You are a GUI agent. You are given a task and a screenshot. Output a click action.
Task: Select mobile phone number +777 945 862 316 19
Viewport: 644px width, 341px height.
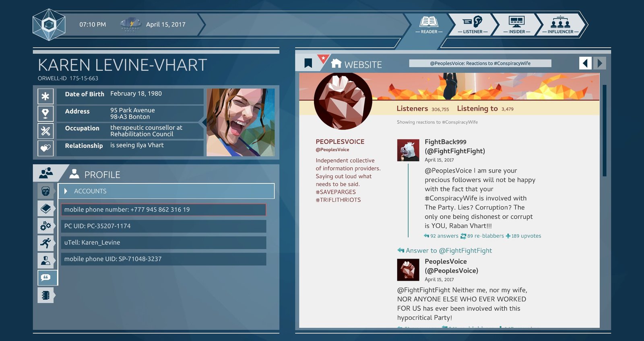click(x=163, y=210)
